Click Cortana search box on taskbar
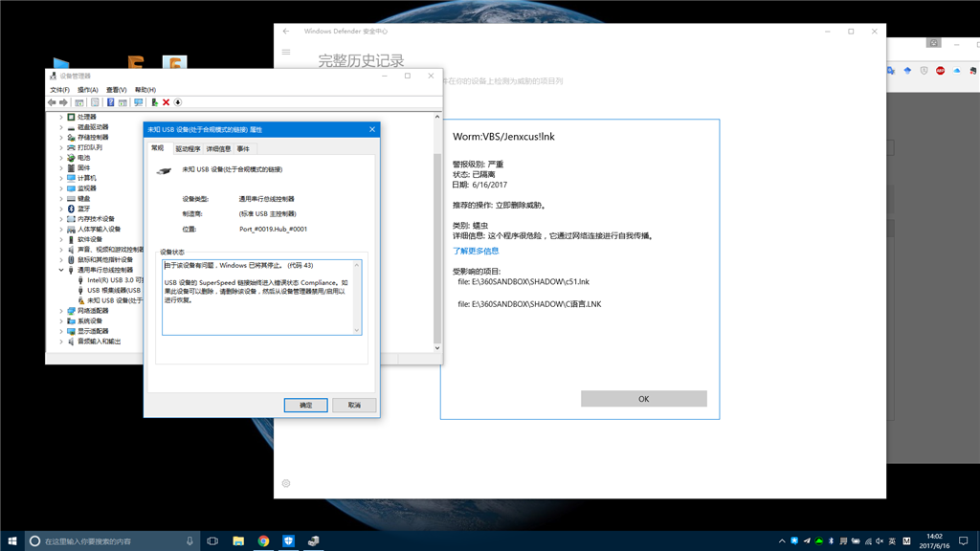 (x=113, y=541)
